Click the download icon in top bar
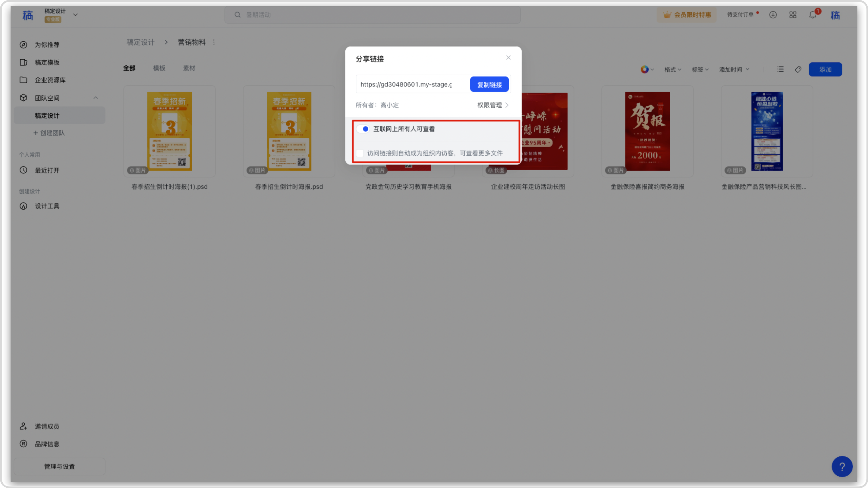The width and height of the screenshot is (868, 488). pos(773,15)
